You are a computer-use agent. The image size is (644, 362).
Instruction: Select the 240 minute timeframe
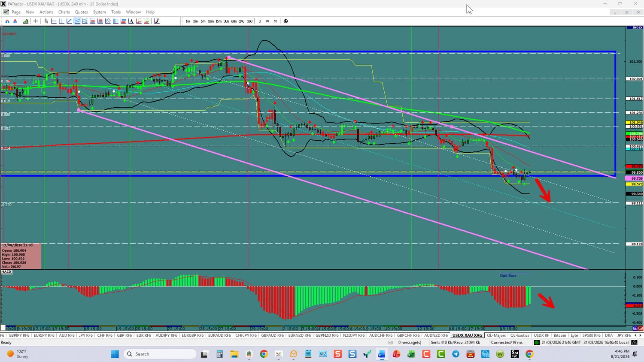tap(242, 21)
